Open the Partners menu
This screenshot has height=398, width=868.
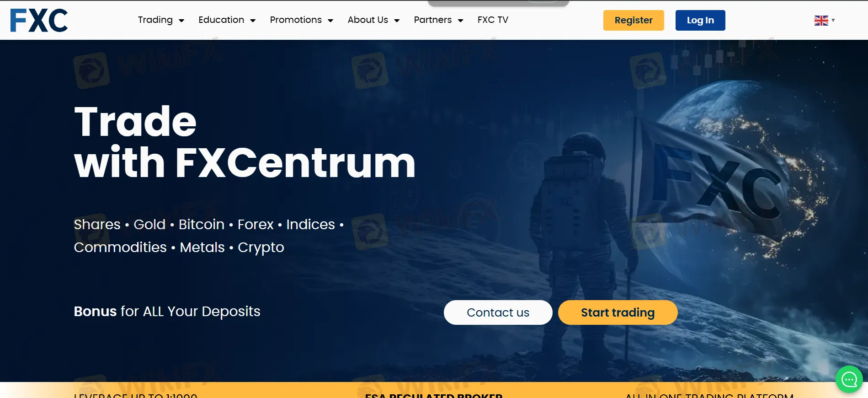[433, 20]
